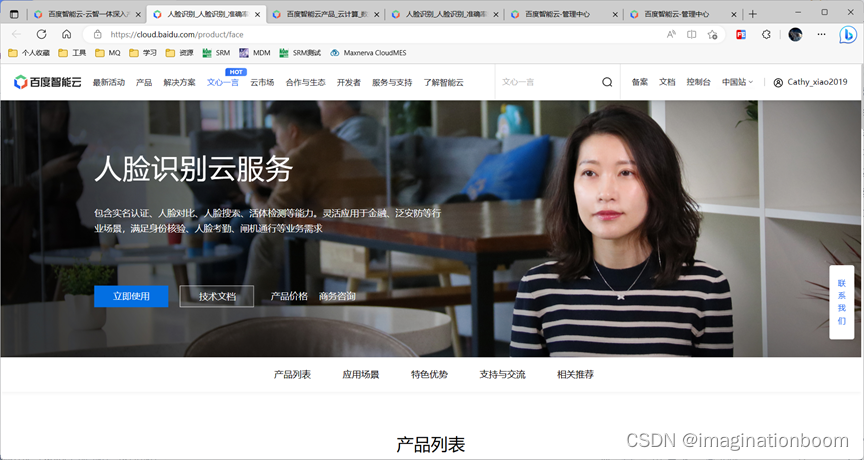
Task: Click the 立即使用 blue button
Action: tap(131, 296)
